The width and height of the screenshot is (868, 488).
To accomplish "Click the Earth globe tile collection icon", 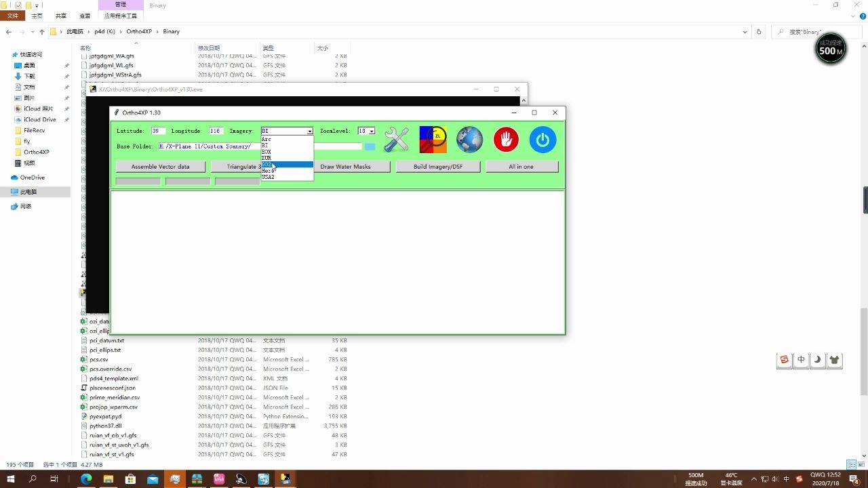I will pyautogui.click(x=469, y=139).
